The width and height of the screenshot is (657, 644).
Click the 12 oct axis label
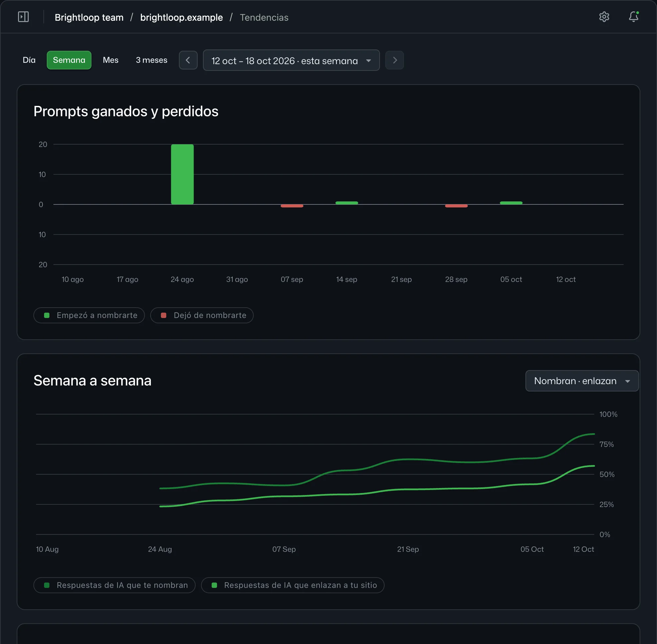[x=566, y=279]
